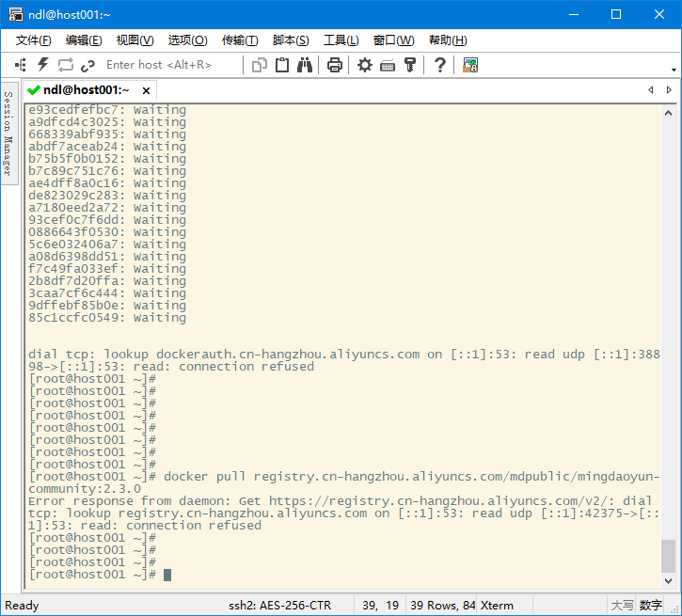
Task: Open Find with the binoculars icon
Action: [x=305, y=65]
